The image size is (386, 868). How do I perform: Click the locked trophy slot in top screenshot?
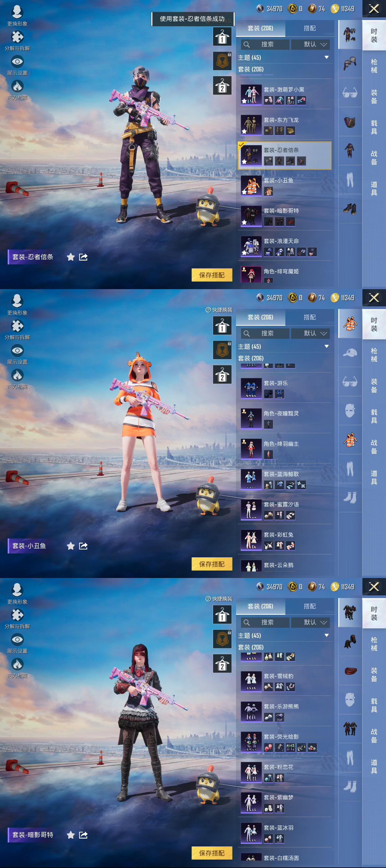(222, 61)
